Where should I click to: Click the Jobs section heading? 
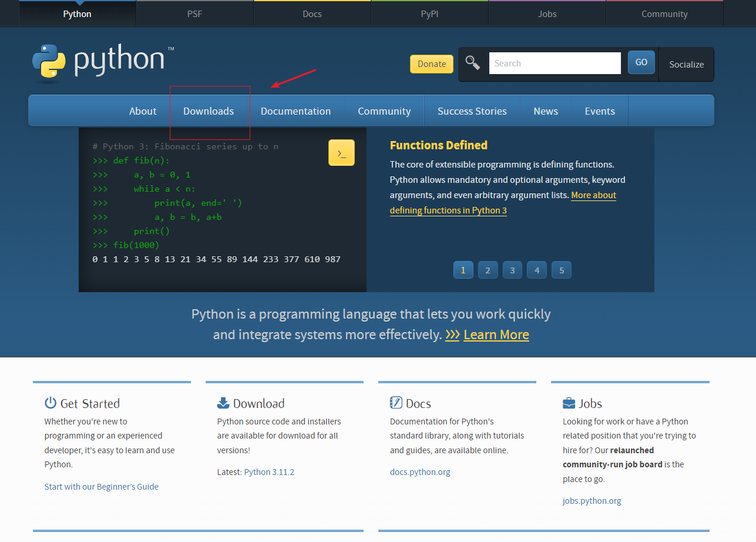click(590, 403)
